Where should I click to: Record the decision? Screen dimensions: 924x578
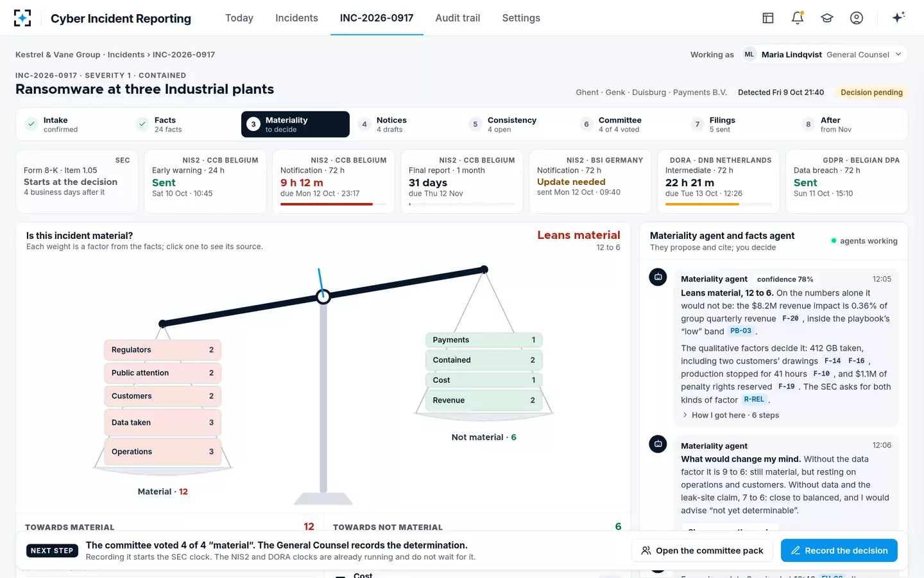(x=839, y=550)
